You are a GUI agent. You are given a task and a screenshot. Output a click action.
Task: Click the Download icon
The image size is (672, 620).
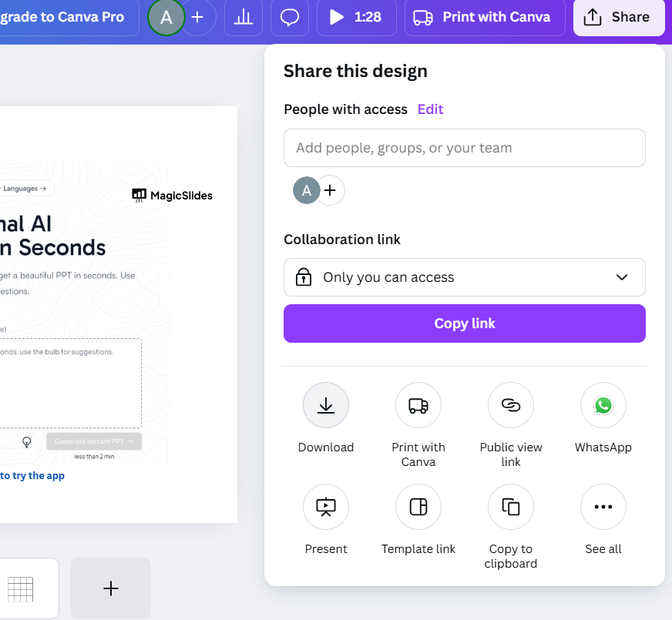[326, 405]
